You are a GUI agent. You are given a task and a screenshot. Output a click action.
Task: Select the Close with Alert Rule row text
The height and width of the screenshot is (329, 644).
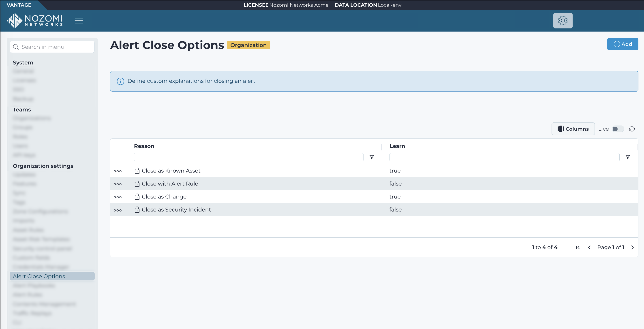click(170, 184)
